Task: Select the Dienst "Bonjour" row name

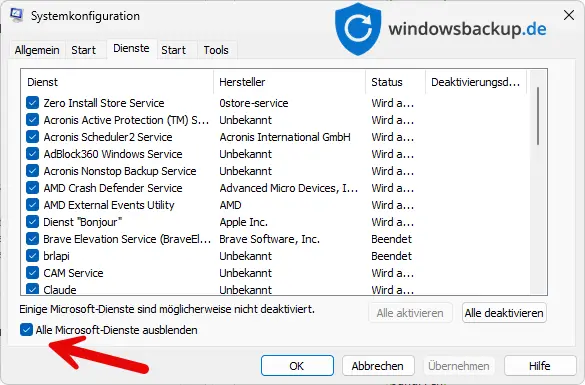Action: (x=83, y=222)
